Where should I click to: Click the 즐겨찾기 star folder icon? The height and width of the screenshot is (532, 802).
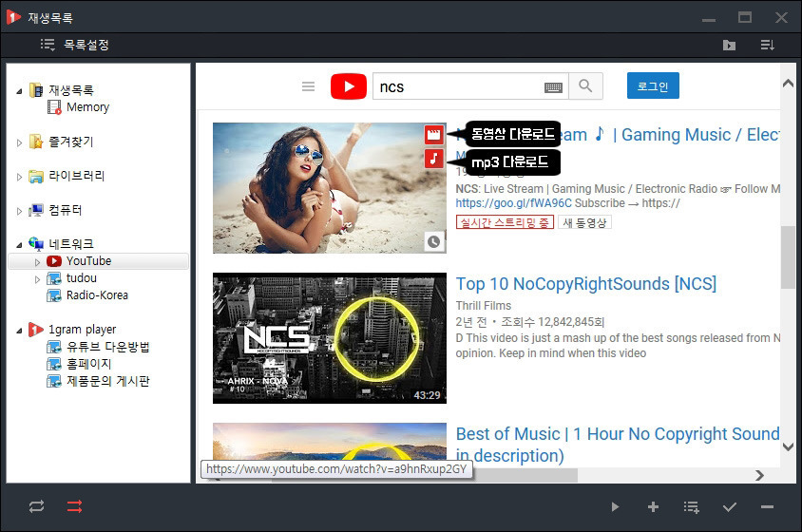point(36,142)
